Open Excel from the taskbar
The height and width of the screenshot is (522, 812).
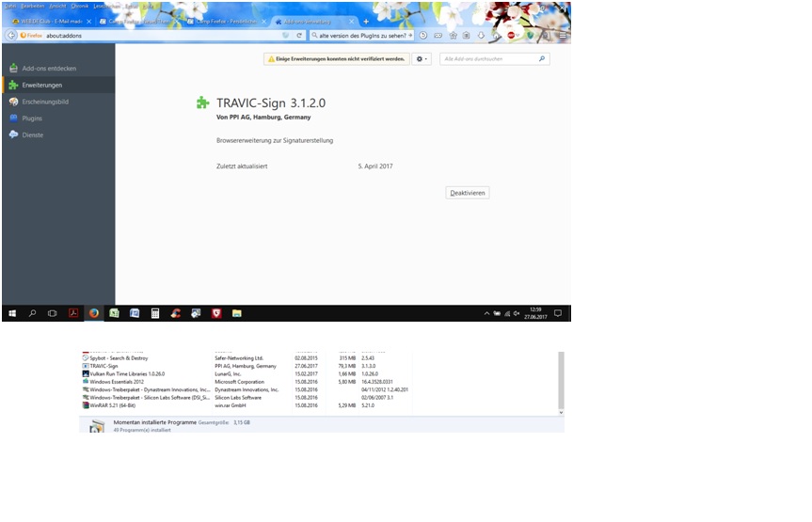click(x=114, y=313)
